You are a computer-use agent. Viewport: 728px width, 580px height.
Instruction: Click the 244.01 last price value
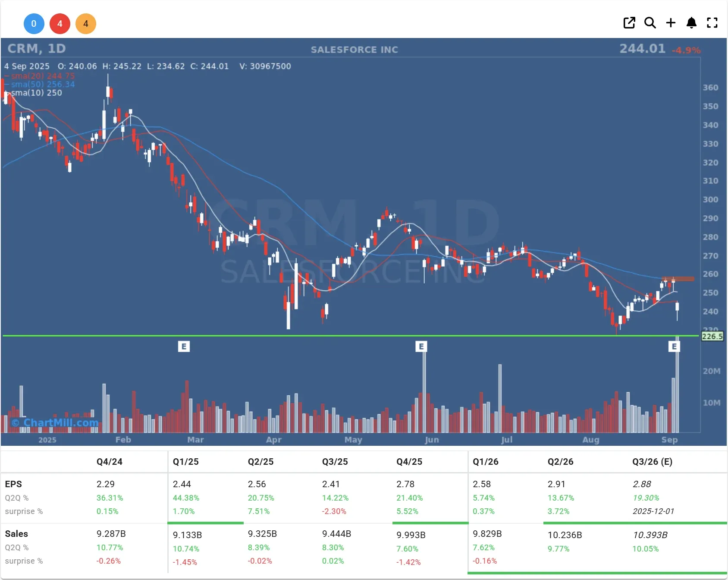coord(643,48)
